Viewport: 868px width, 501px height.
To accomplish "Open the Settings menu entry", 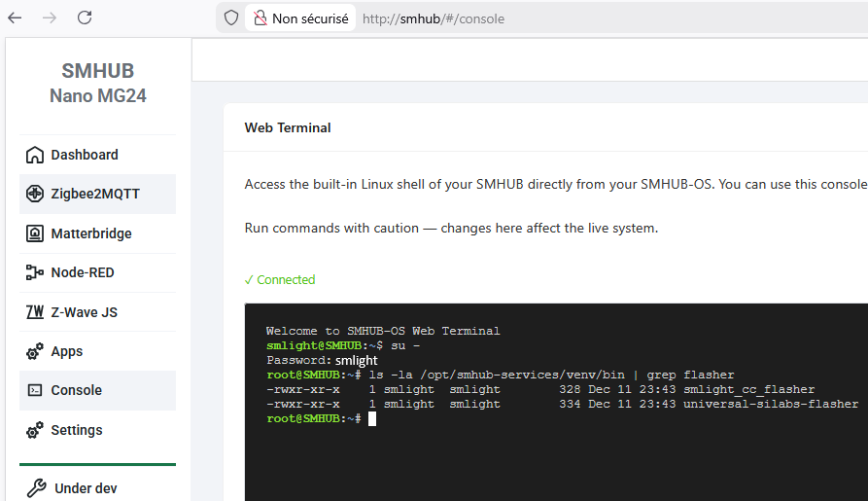I will pos(97,430).
